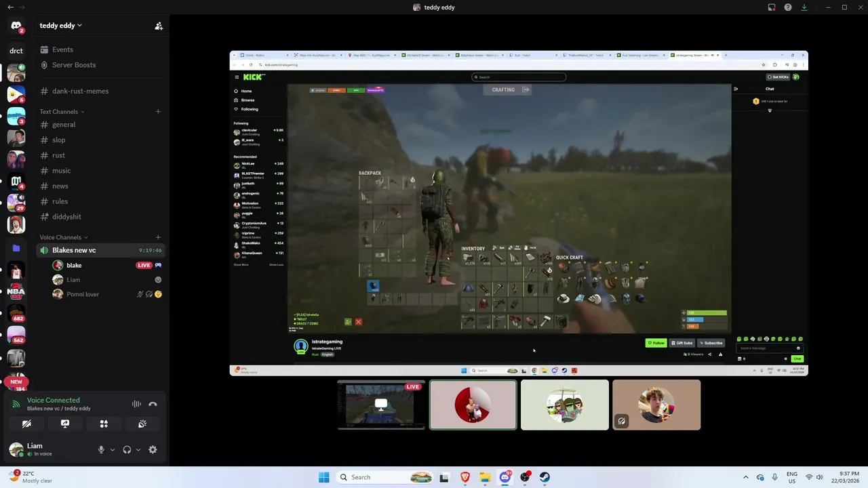Toggle camera on in voice panel
Screen dimensions: 868x488
tap(26, 424)
